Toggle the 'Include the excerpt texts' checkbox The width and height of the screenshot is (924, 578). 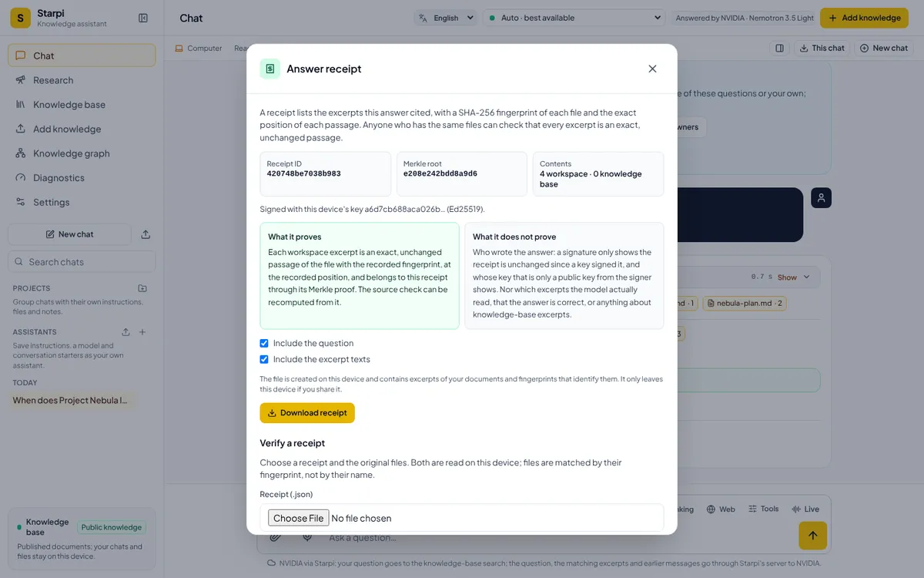pos(264,359)
